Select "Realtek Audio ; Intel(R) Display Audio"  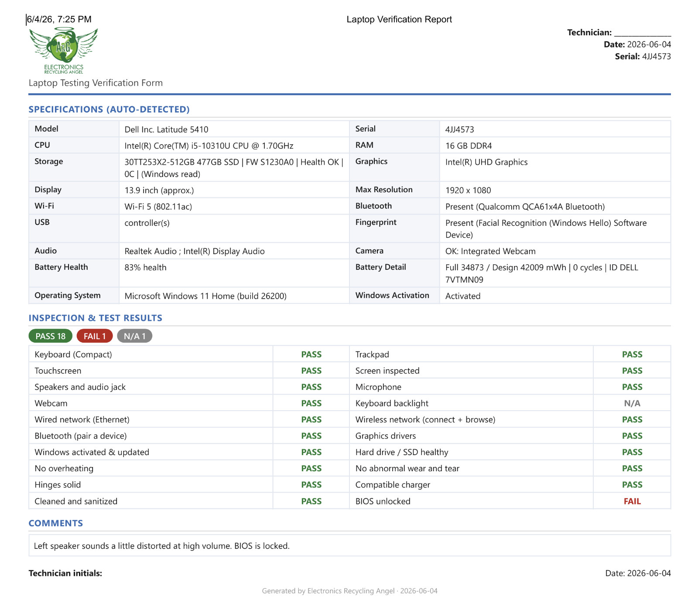coord(195,251)
